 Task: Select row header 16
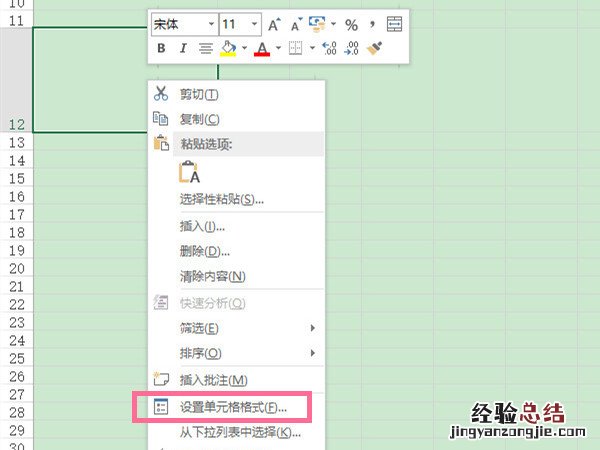point(16,196)
